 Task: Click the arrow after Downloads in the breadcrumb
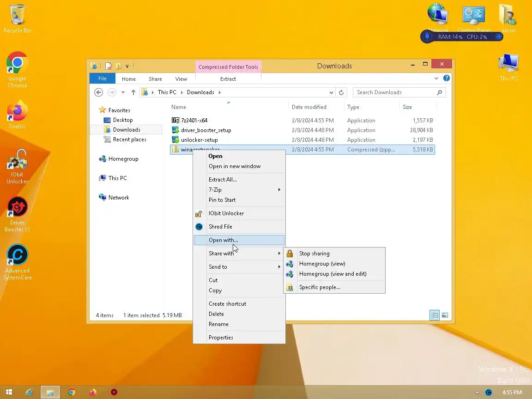[x=220, y=92]
